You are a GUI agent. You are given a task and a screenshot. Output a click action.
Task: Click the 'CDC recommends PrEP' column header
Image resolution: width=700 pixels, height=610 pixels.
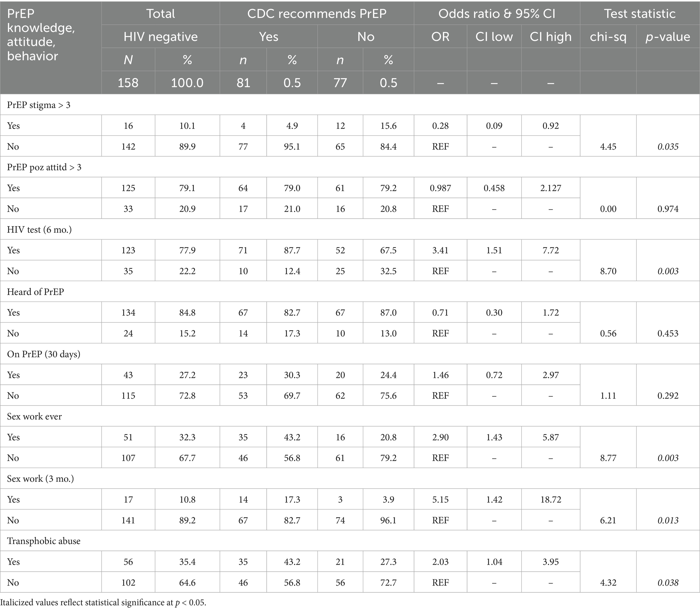pyautogui.click(x=316, y=14)
